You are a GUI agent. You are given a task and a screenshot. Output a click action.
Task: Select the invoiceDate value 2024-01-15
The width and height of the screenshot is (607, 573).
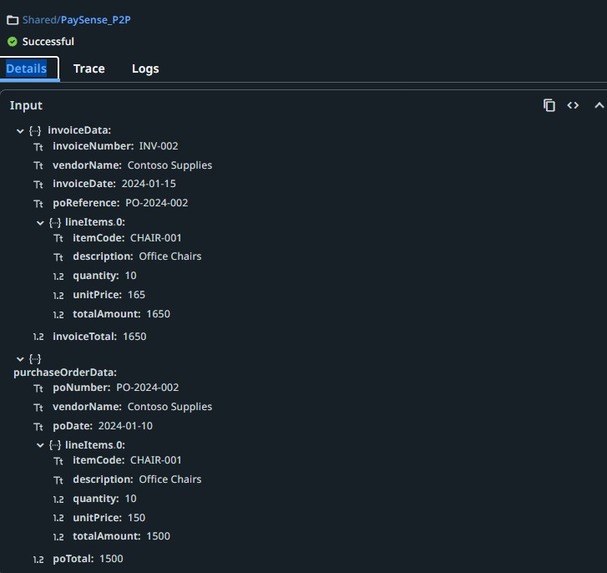coord(149,184)
